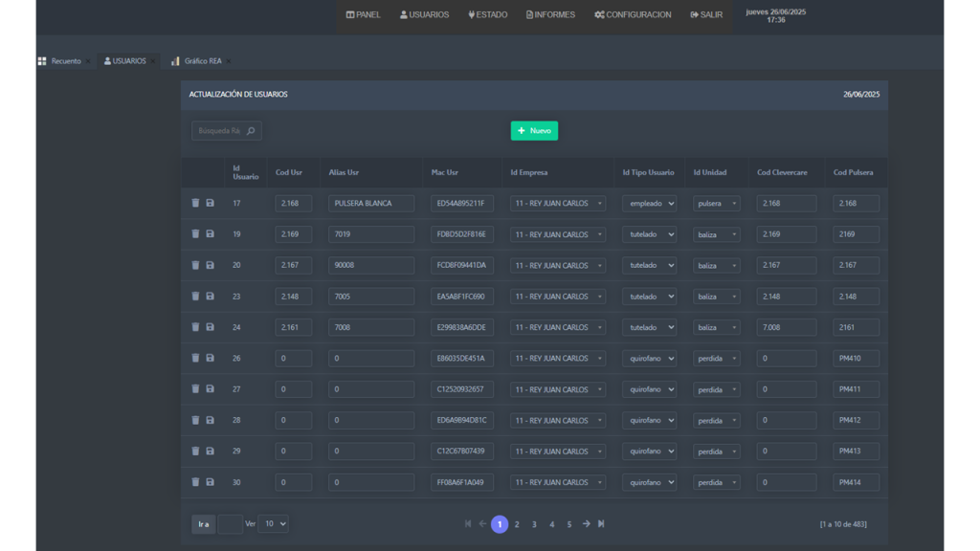Edit Cod Pulsera field PM410

pyautogui.click(x=856, y=358)
